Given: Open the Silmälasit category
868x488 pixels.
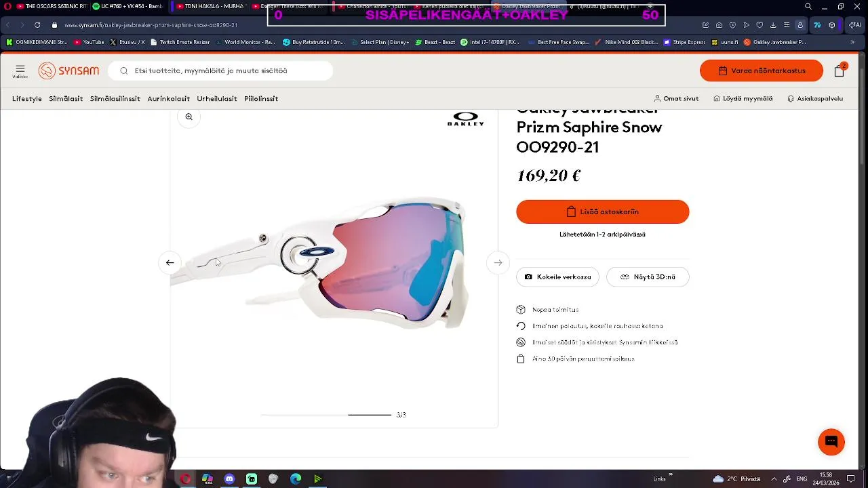Looking at the screenshot, I should coord(66,98).
